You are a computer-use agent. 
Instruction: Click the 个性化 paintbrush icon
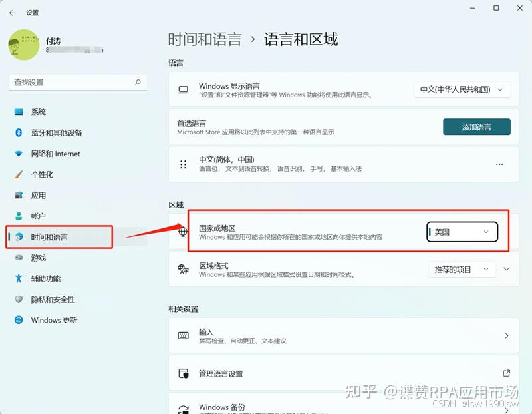[x=19, y=174]
